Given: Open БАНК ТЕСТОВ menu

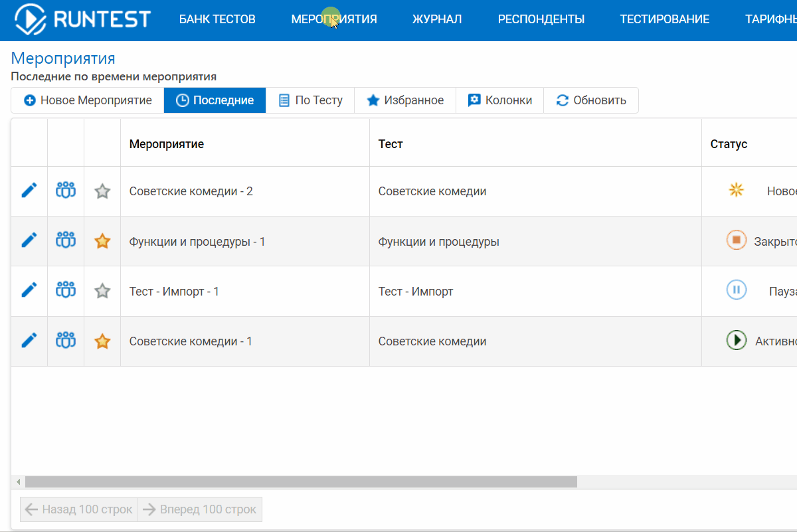Looking at the screenshot, I should point(217,19).
